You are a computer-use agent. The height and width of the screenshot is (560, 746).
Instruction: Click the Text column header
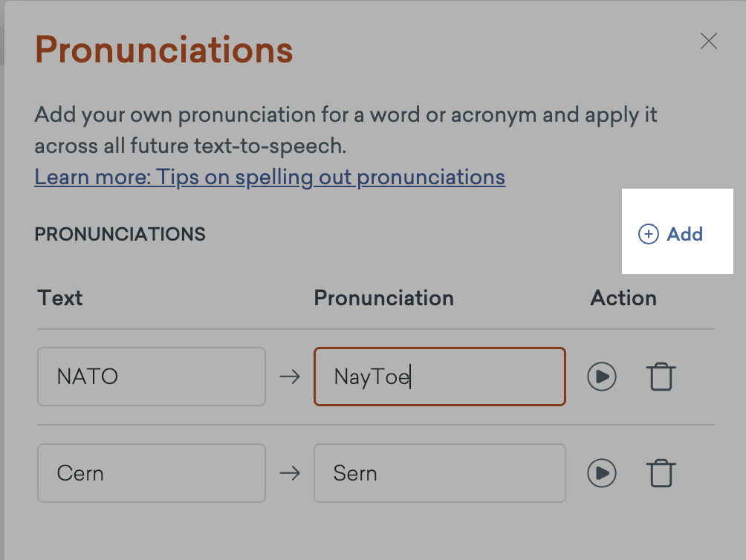pos(60,298)
